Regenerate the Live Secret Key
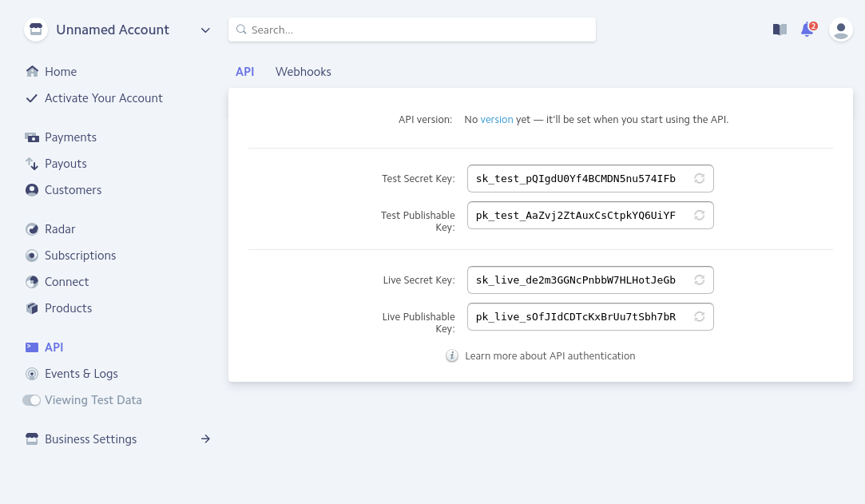Screen dimensions: 865x504 pyautogui.click(x=699, y=280)
